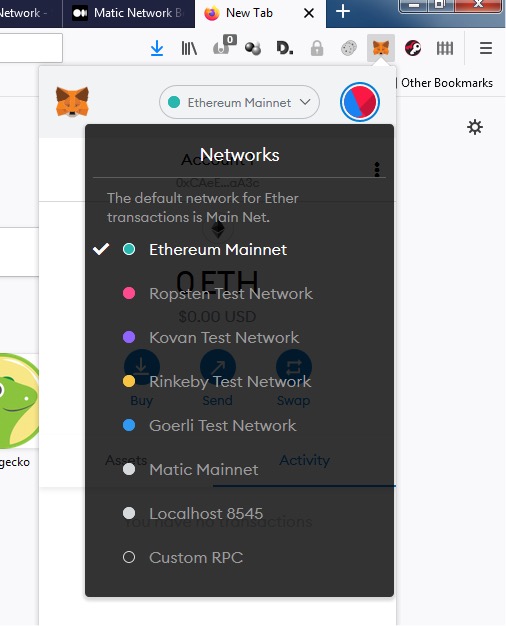Click the cookie extension icon
The height and width of the screenshot is (626, 506).
[x=349, y=48]
